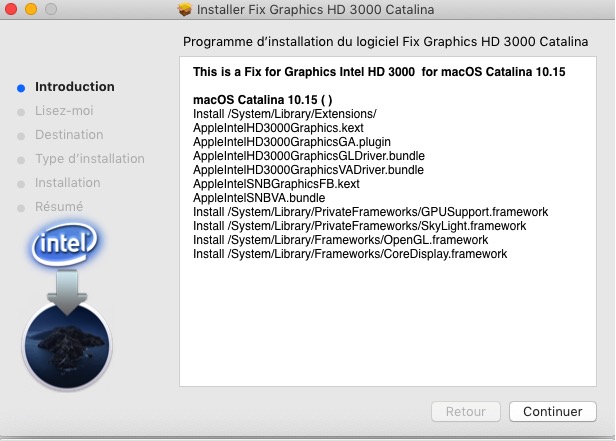Select the Lisez-moi step
The image size is (616, 441).
pyautogui.click(x=64, y=111)
